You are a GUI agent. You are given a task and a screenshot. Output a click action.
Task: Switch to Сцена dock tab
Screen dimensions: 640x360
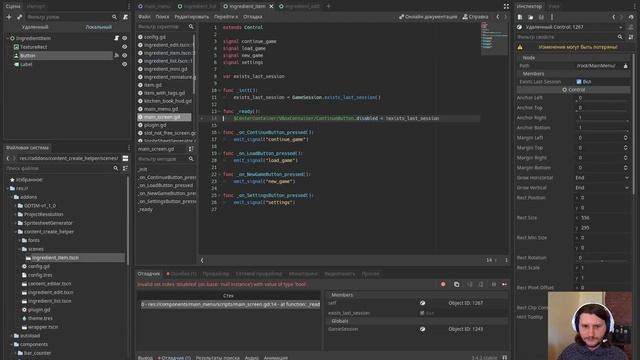click(x=13, y=6)
